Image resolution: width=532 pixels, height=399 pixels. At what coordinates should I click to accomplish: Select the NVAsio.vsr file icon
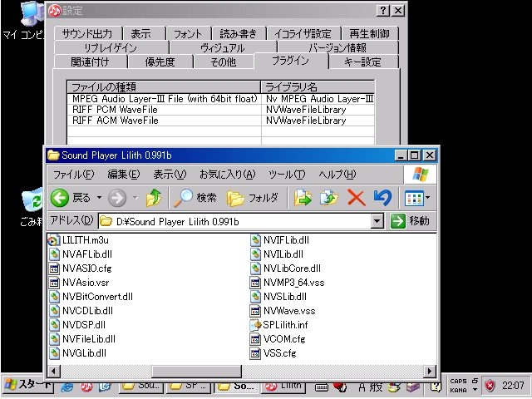tap(54, 283)
